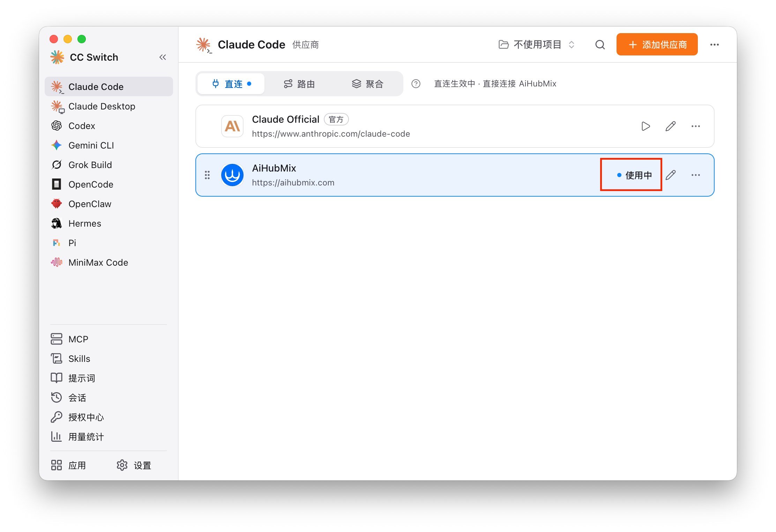Click the help question mark icon
The image size is (776, 532).
[x=416, y=84]
